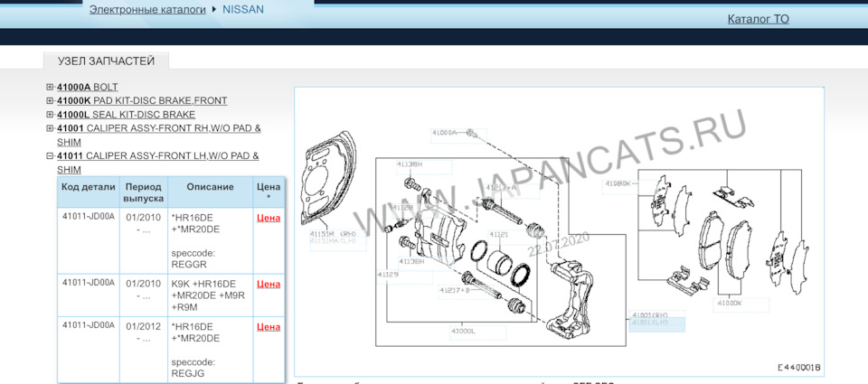Image resolution: width=868 pixels, height=384 pixels.
Task: Click the 41000L label in the diagram
Action: point(463,332)
